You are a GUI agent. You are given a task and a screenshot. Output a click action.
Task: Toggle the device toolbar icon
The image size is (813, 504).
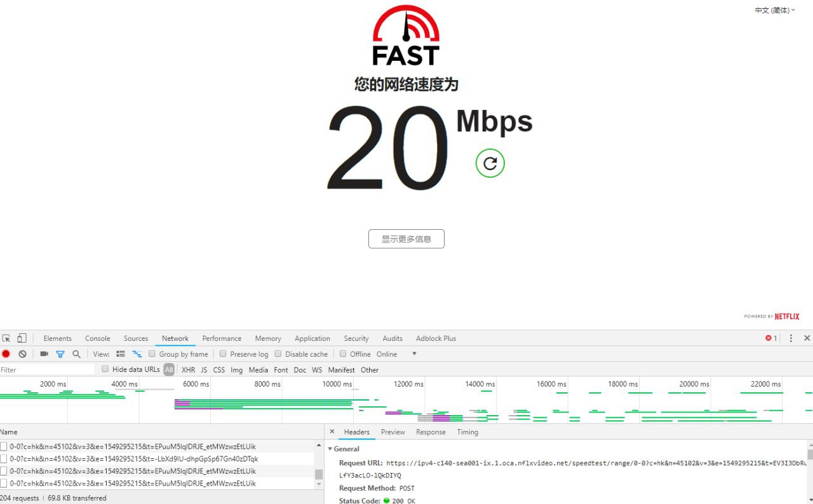(22, 338)
